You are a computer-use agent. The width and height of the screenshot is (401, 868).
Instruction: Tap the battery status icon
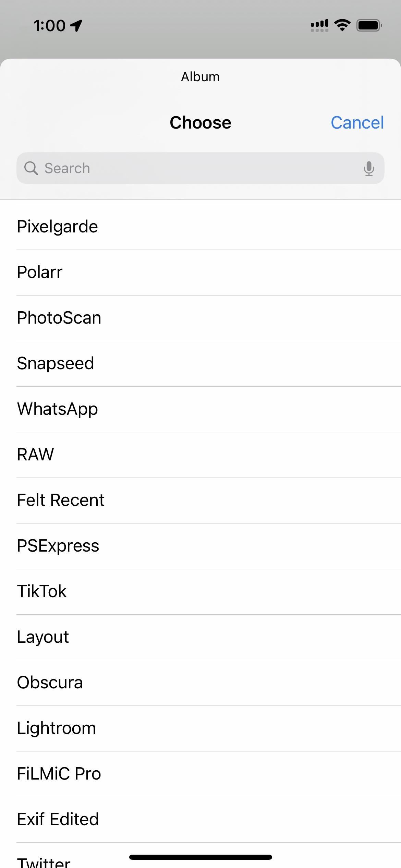point(369,25)
